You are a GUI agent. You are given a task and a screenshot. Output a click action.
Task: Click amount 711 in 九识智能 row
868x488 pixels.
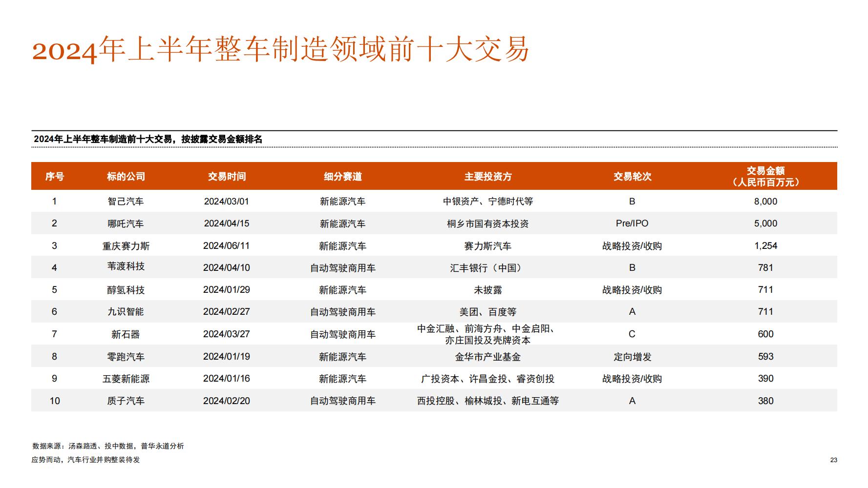point(765,312)
